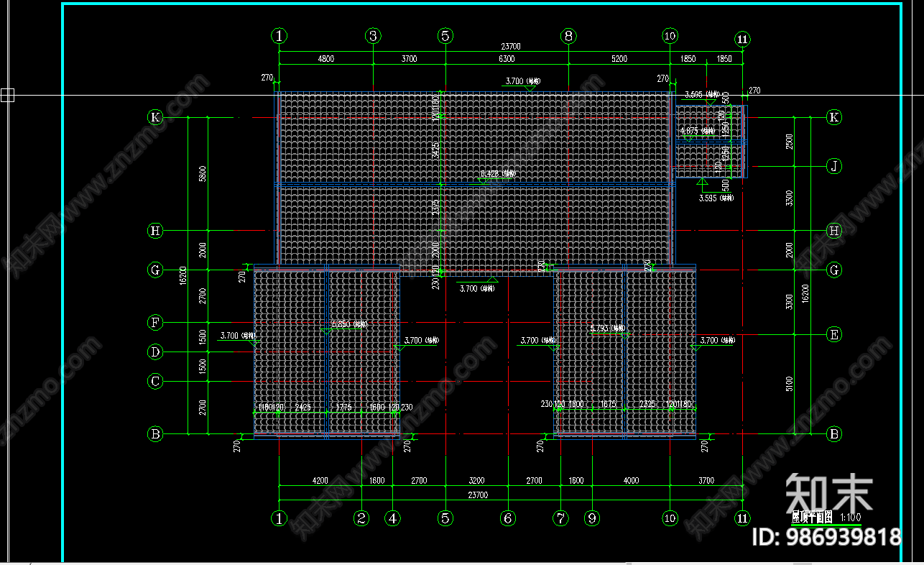924x565 pixels.
Task: Click axis bubble 6 on bottom row
Action: point(507,518)
